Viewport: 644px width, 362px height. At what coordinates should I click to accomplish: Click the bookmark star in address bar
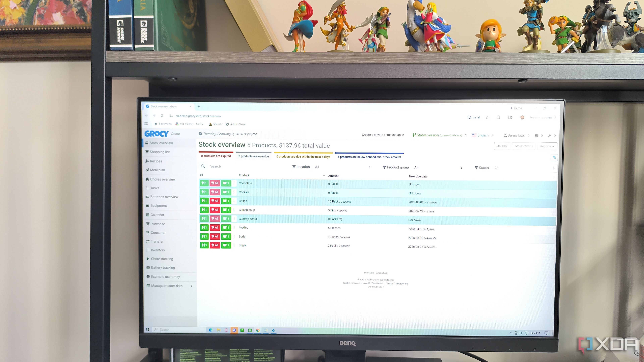pos(487,117)
